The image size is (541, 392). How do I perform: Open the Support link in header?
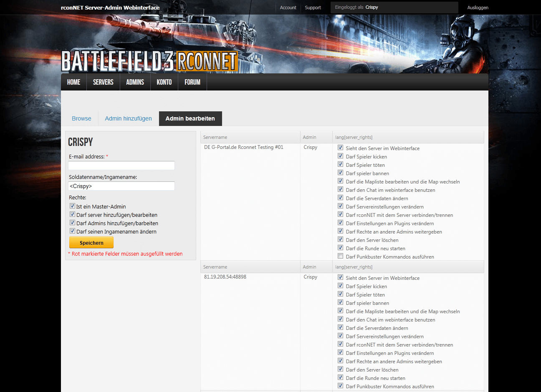point(313,8)
